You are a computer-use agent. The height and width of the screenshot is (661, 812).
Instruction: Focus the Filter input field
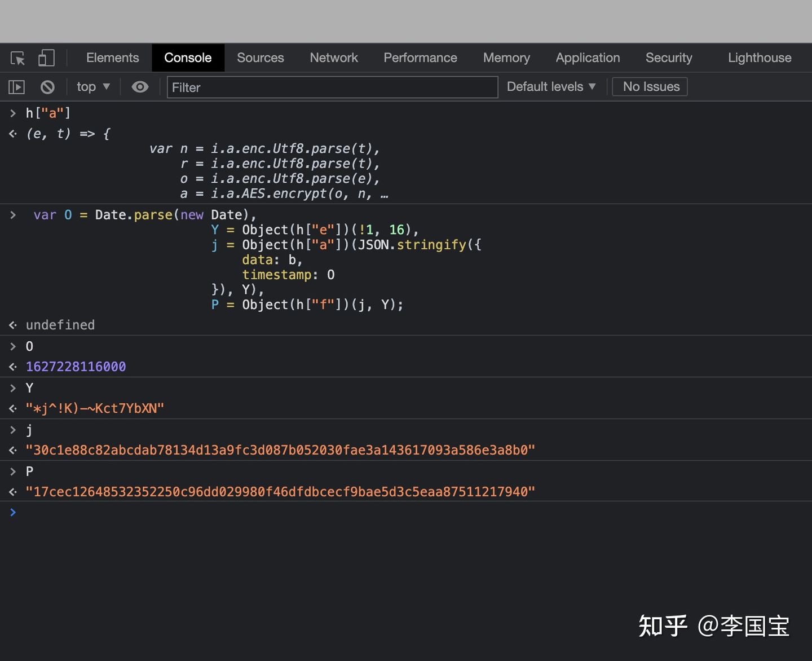click(332, 87)
